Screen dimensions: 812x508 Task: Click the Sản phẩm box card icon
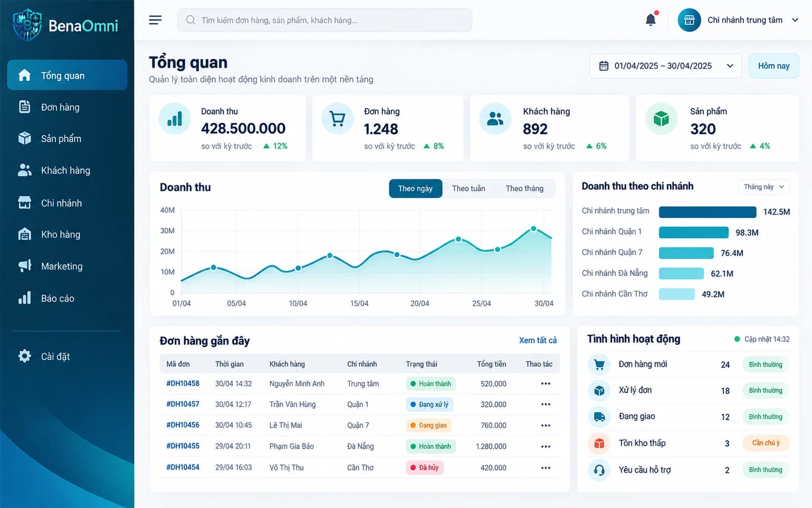(x=661, y=119)
